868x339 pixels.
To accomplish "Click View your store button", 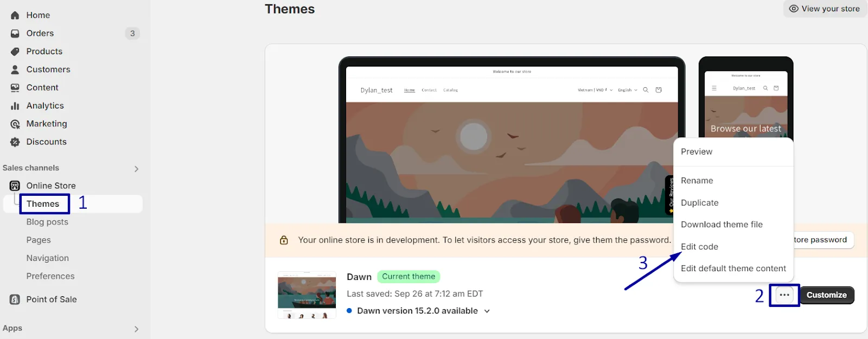I will (x=825, y=9).
